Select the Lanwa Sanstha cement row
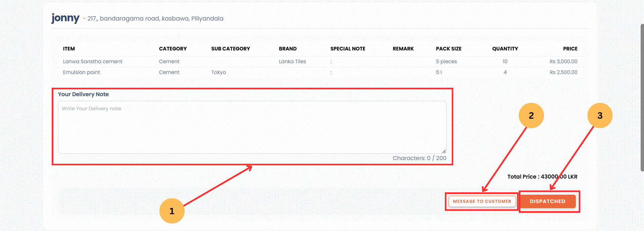 pos(92,61)
